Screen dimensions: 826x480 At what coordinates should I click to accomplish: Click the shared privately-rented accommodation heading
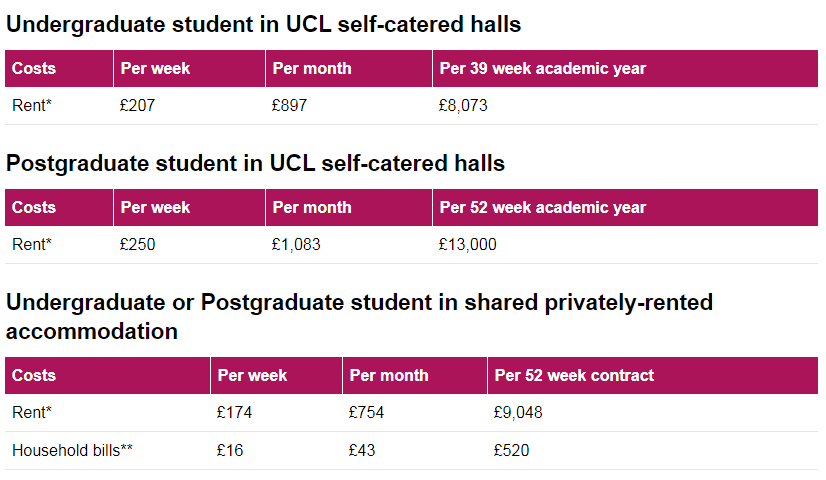point(359,316)
